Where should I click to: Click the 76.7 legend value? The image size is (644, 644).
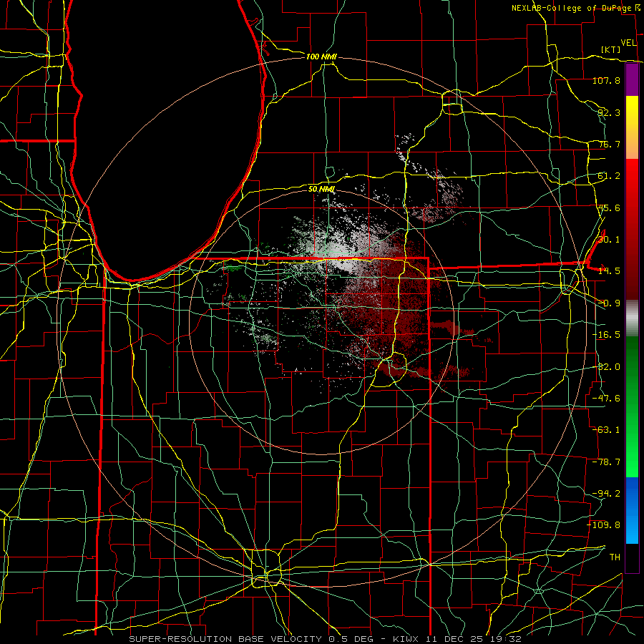coord(609,144)
